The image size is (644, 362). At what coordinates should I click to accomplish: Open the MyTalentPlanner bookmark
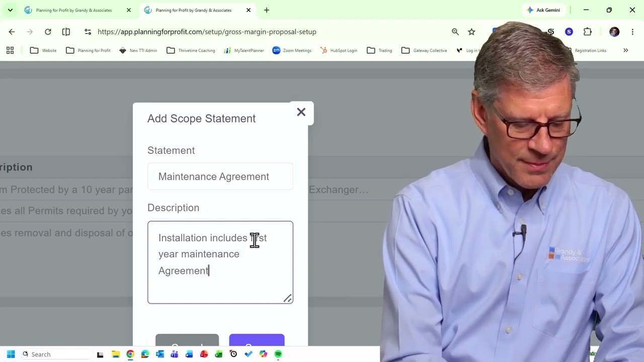(x=244, y=50)
